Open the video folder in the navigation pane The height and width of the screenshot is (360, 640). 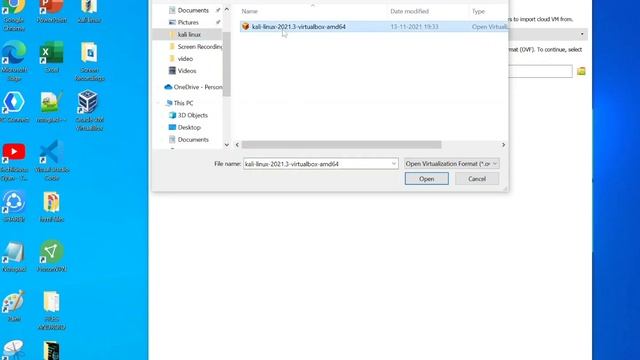tap(185, 59)
